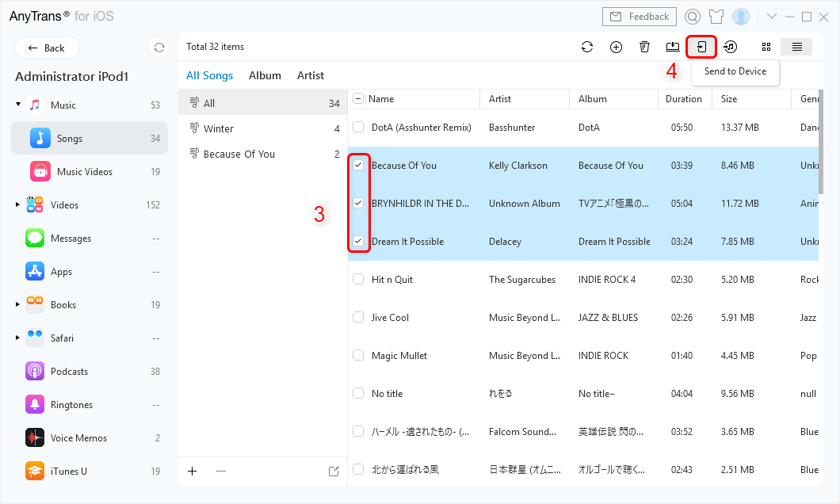The height and width of the screenshot is (504, 840).
Task: Check the Hit n Quit checkbox
Action: coord(358,279)
